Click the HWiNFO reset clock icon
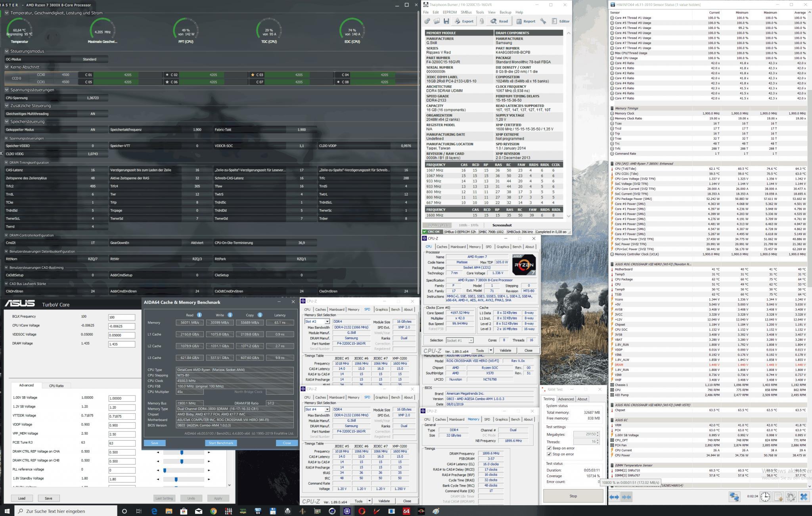Image resolution: width=812 pixels, height=516 pixels. click(x=765, y=497)
